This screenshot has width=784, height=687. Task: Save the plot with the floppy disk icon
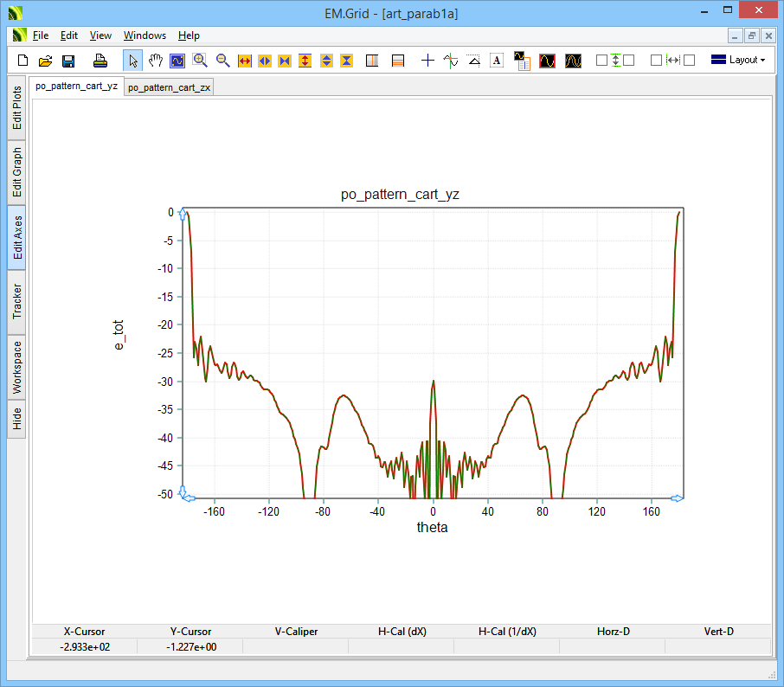point(68,61)
